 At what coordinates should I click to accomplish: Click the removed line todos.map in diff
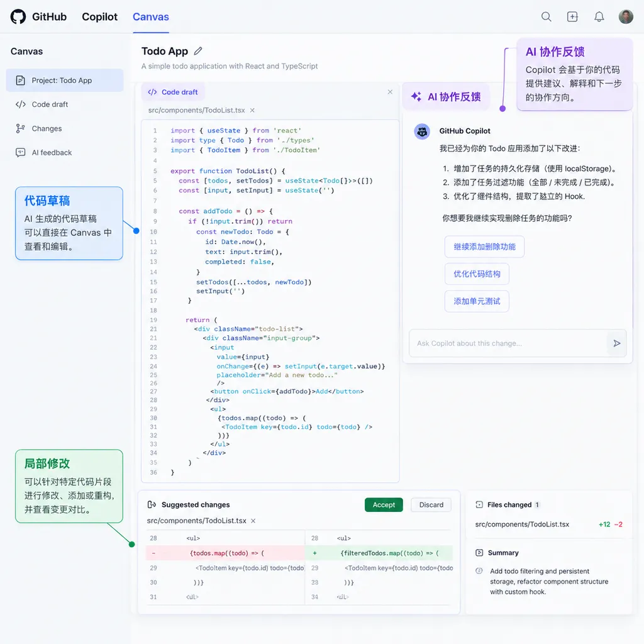pos(225,553)
